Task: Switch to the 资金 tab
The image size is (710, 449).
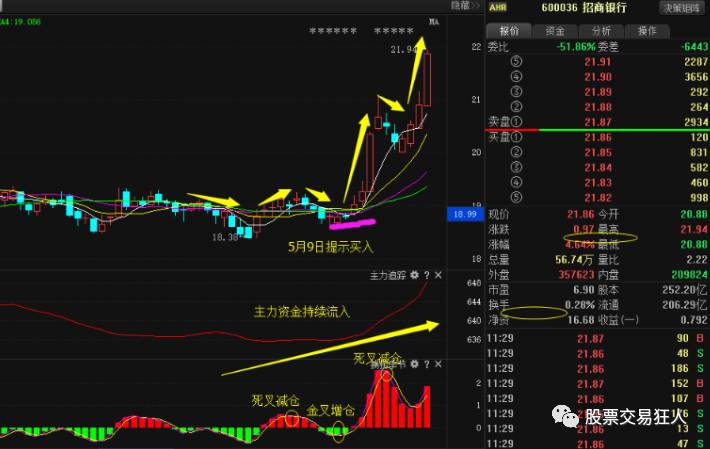Action: tap(555, 31)
